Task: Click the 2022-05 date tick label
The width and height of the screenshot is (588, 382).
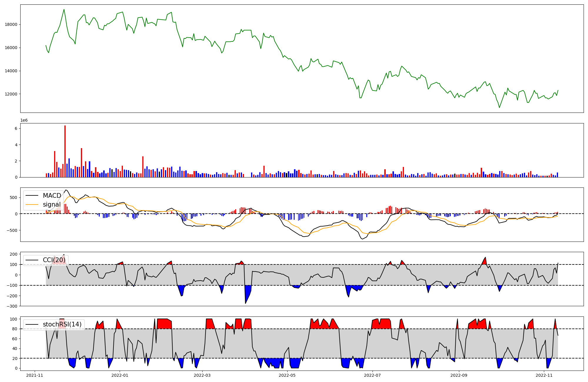Action: (287, 375)
